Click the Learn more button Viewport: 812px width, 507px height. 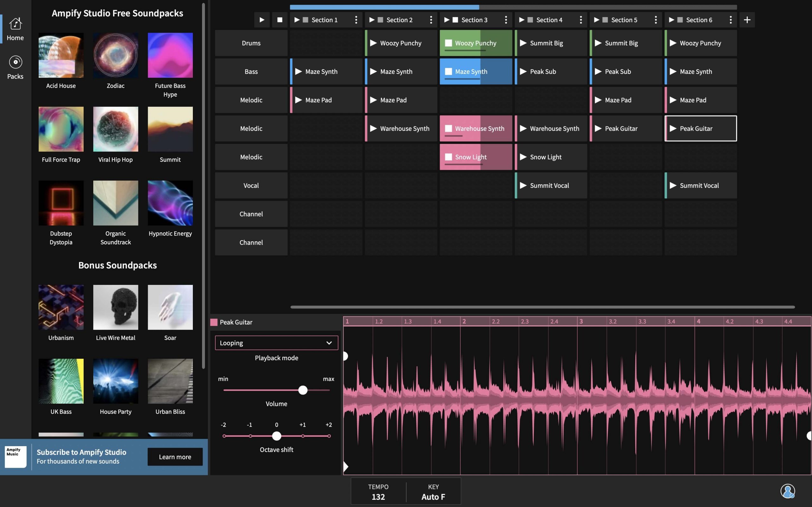pyautogui.click(x=175, y=457)
